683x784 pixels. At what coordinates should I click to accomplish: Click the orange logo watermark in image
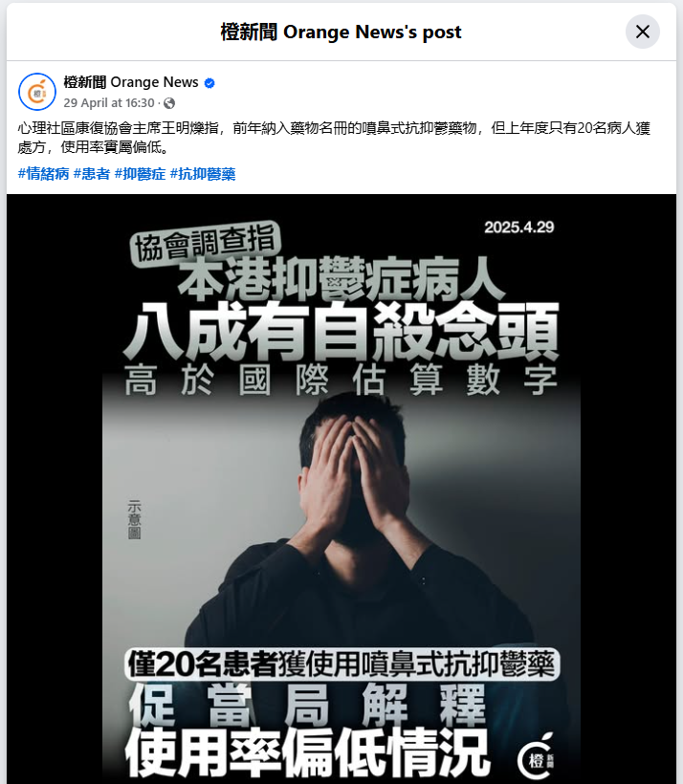(536, 758)
